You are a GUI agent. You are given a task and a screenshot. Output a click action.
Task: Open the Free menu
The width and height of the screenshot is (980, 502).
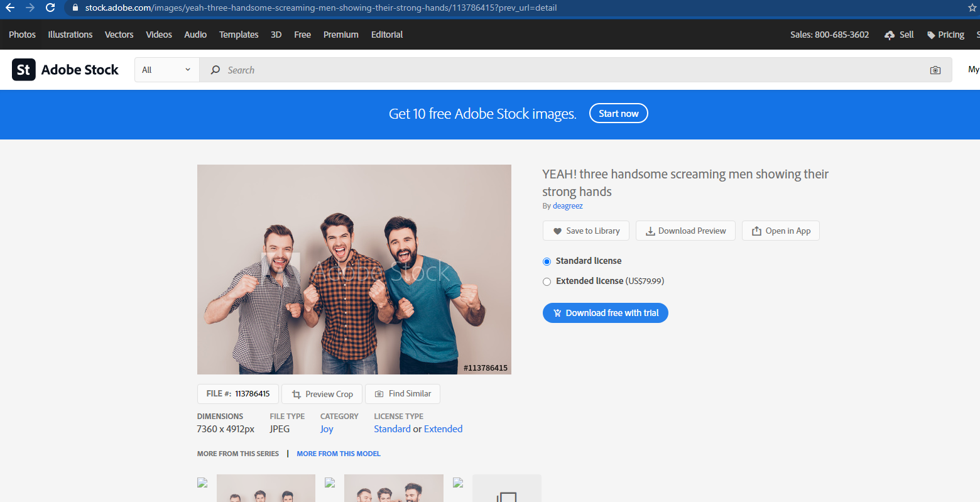click(x=302, y=35)
